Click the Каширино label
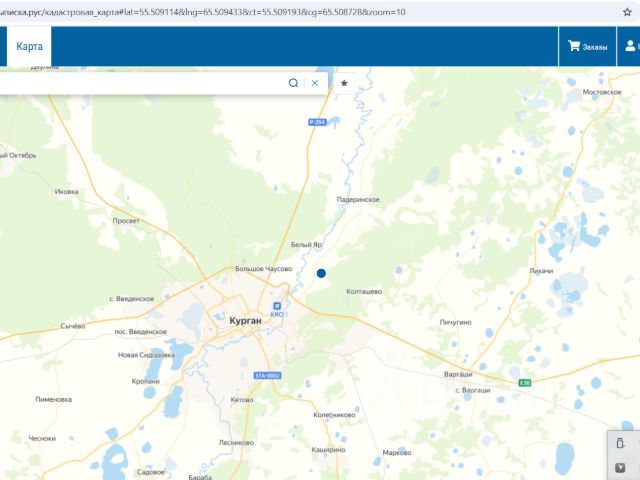This screenshot has width=640, height=480. pyautogui.click(x=329, y=450)
